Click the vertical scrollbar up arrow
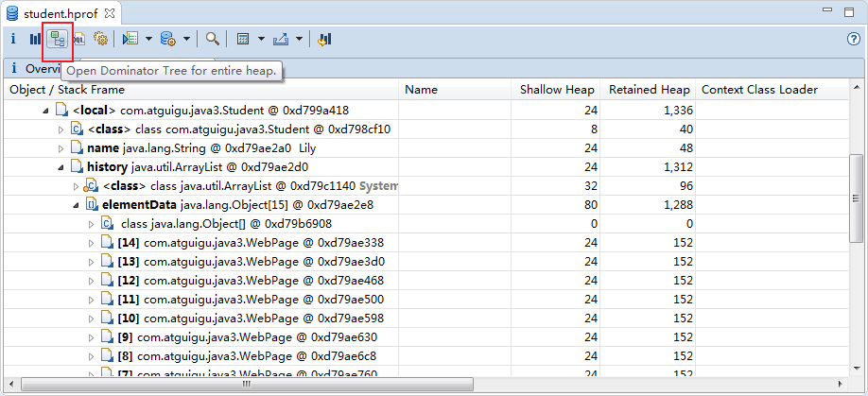 click(856, 87)
